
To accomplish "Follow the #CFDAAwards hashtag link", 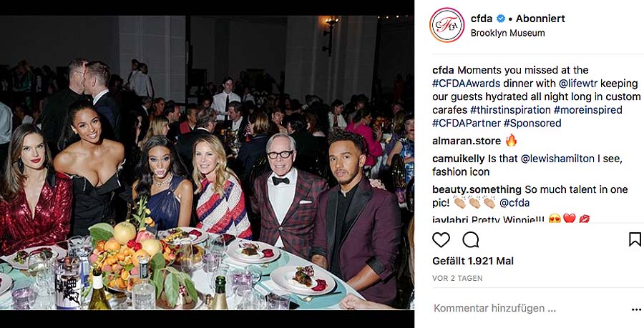I will click(x=466, y=84).
